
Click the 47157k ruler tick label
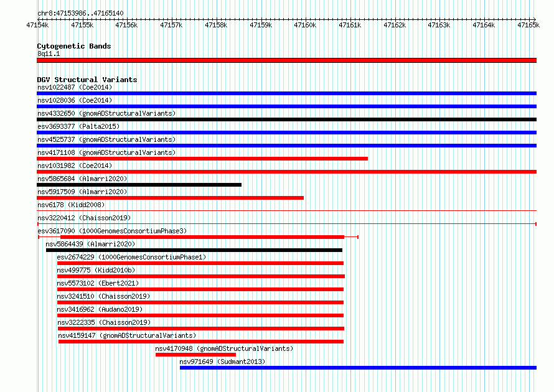tap(171, 25)
